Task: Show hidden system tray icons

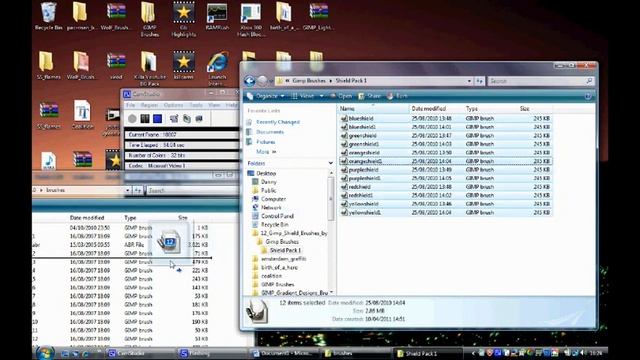Action: pos(473,353)
